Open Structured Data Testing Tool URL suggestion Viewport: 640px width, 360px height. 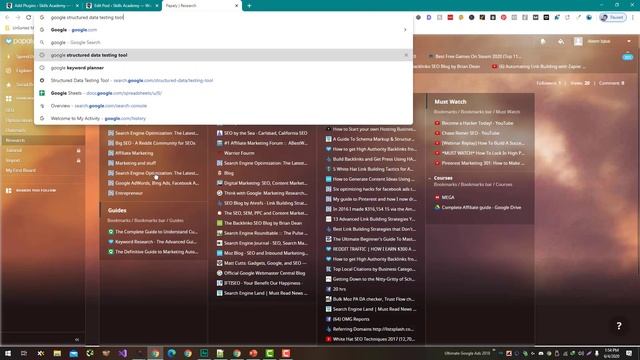[224, 80]
